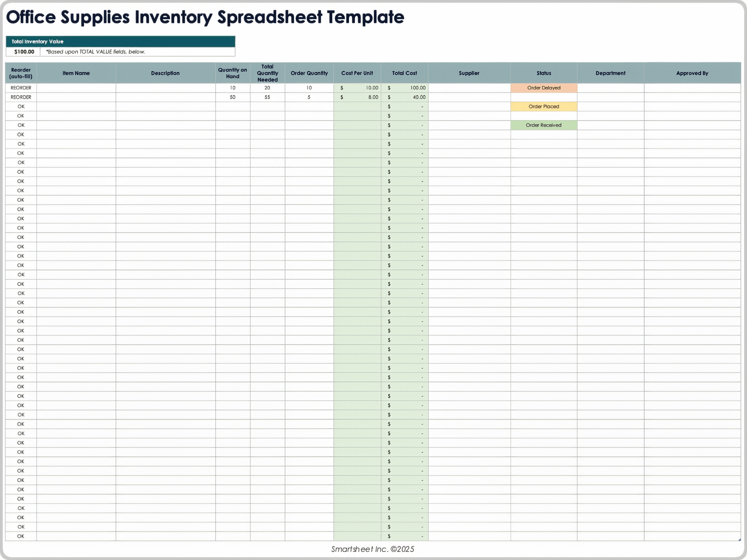Select the $100.00 total inventory value cell
The height and width of the screenshot is (560, 747).
tap(24, 52)
